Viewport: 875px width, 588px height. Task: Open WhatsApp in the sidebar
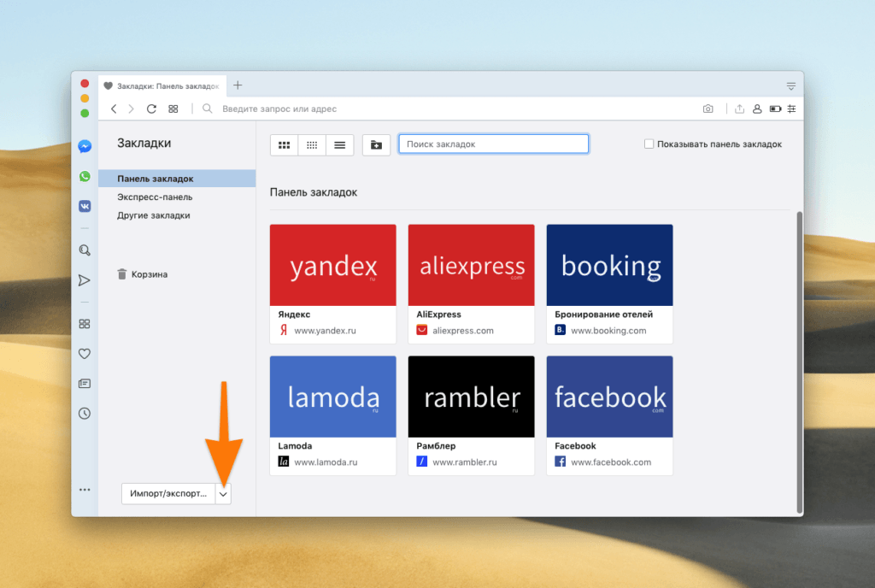click(85, 176)
